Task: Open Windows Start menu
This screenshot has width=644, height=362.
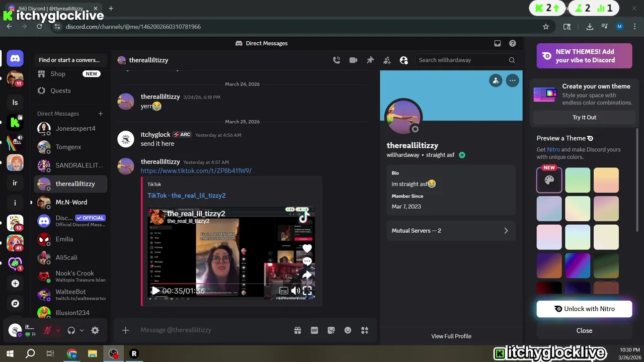Action: pos(10,353)
